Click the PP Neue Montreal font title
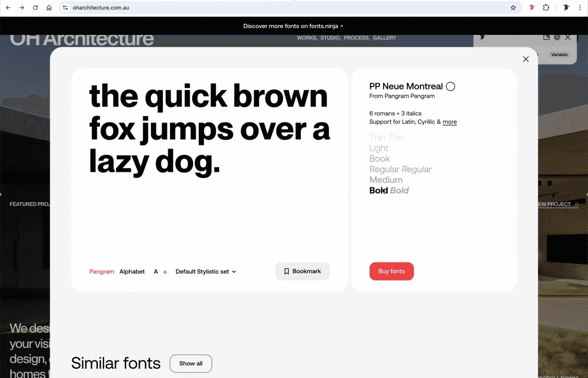The height and width of the screenshot is (378, 588). [x=406, y=86]
